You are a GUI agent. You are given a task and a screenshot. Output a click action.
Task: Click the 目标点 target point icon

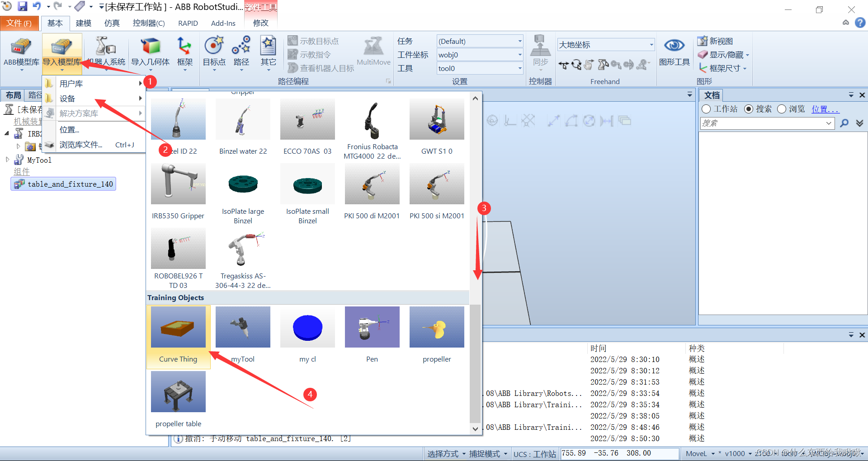[214, 46]
